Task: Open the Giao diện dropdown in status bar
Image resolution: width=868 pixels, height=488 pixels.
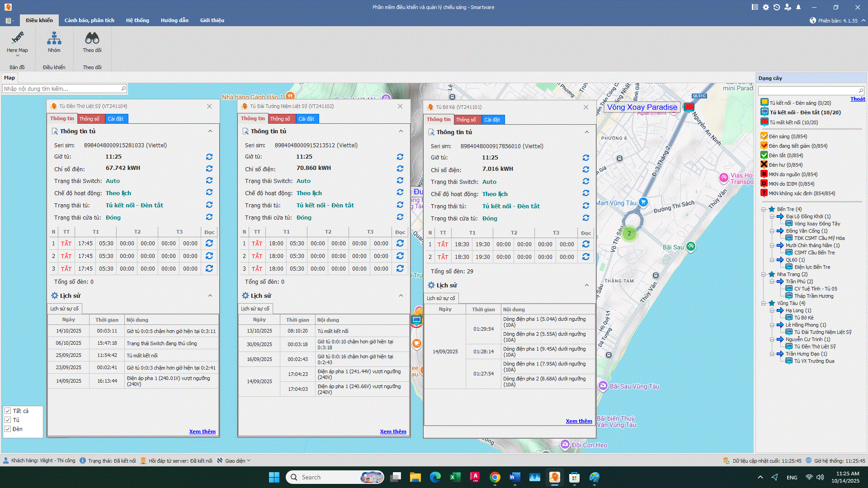Action: 235,461
